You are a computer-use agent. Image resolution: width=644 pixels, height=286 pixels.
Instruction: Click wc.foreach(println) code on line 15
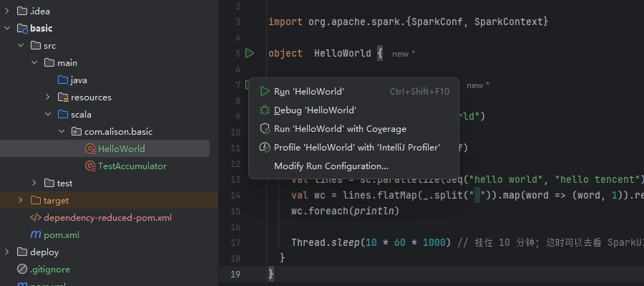coord(346,211)
